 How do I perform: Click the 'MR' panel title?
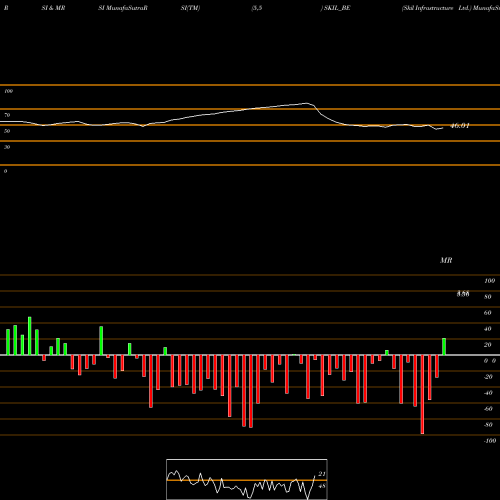click(x=446, y=260)
